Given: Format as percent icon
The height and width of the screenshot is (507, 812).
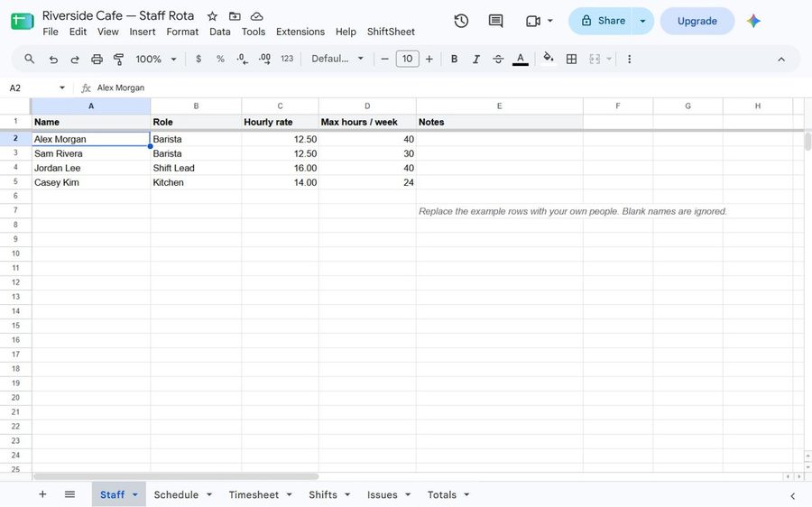Looking at the screenshot, I should tap(221, 59).
